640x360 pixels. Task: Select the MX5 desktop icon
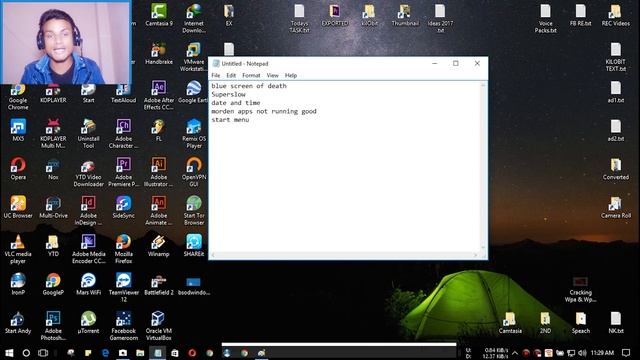tap(18, 130)
